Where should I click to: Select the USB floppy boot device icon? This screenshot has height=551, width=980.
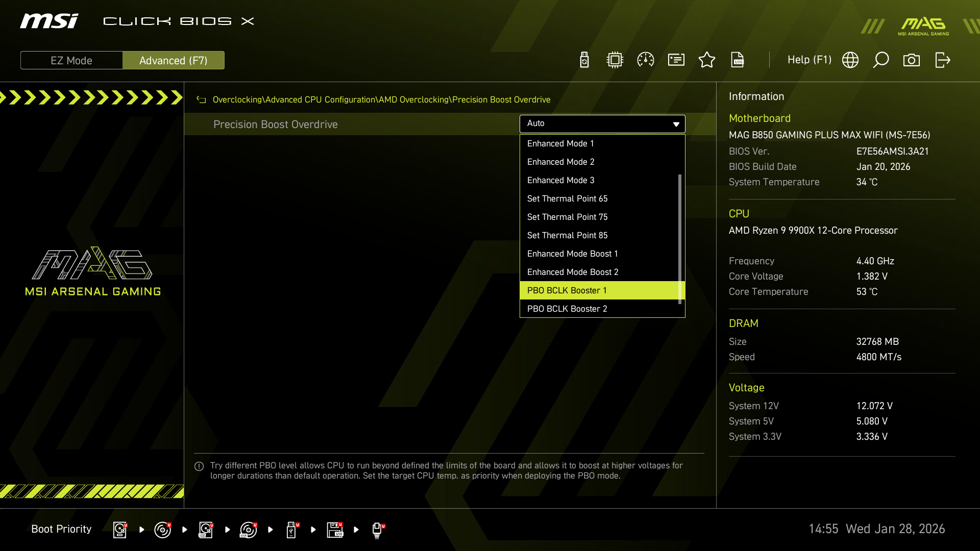335,530
